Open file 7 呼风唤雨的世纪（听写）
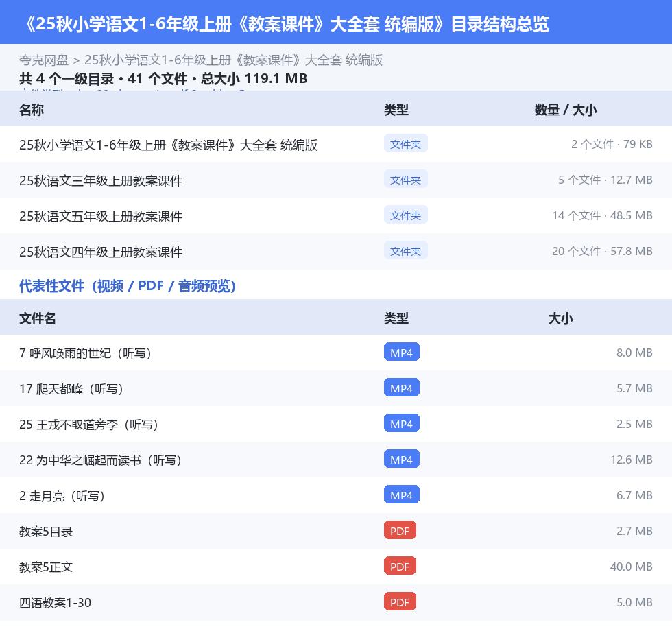Viewport: 672px width, 642px height. 85,353
